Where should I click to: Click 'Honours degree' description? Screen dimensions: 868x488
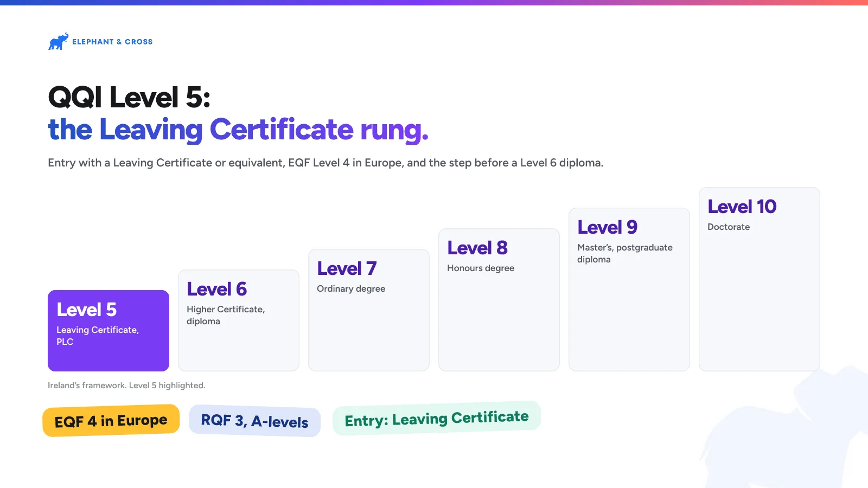(x=481, y=268)
